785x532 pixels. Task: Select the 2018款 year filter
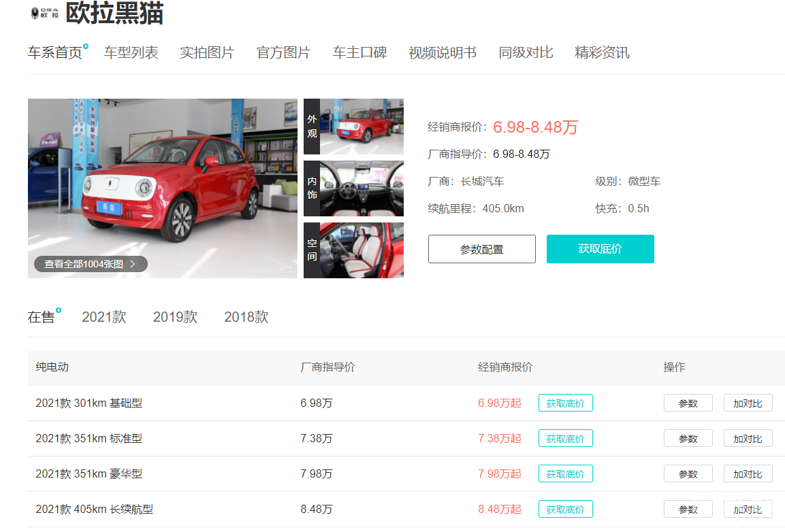[246, 317]
